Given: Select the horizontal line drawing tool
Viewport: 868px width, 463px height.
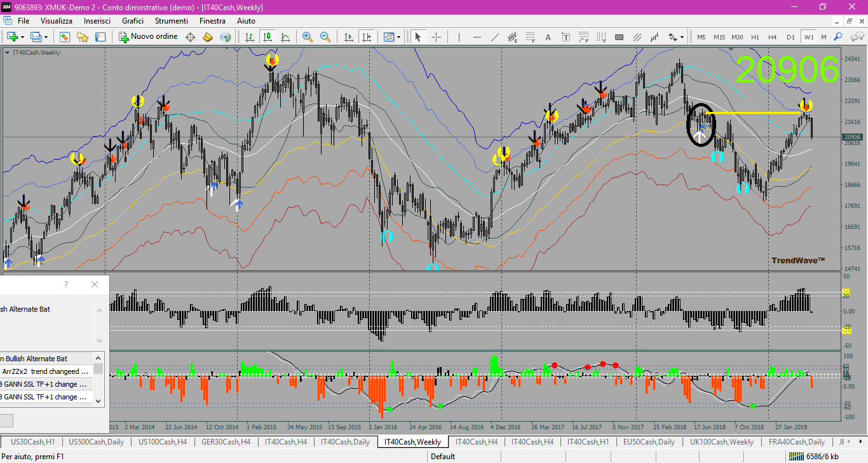Looking at the screenshot, I should coord(477,37).
